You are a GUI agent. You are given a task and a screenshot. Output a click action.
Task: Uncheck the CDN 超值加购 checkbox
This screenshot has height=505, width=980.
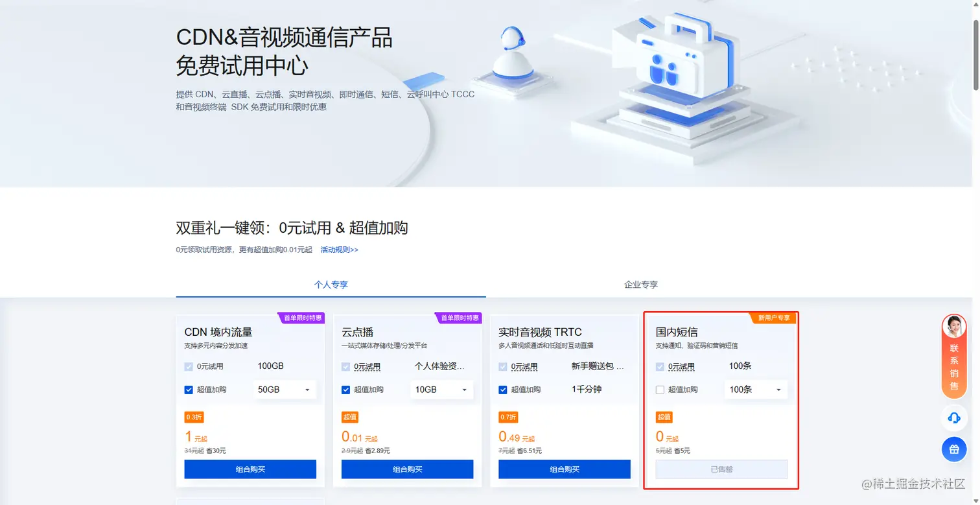point(189,390)
